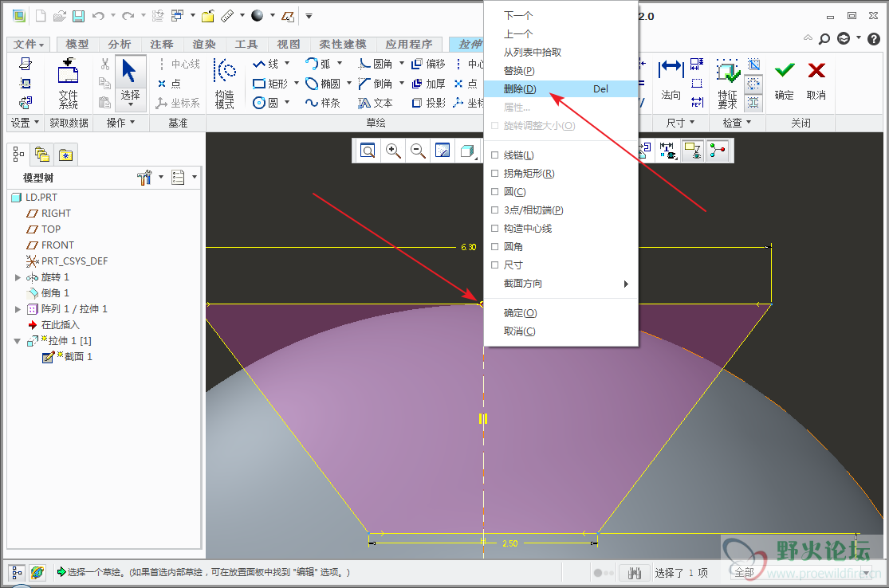Check the Construction Centerline option
Viewport: 889px width, 588px height.
tap(494, 229)
